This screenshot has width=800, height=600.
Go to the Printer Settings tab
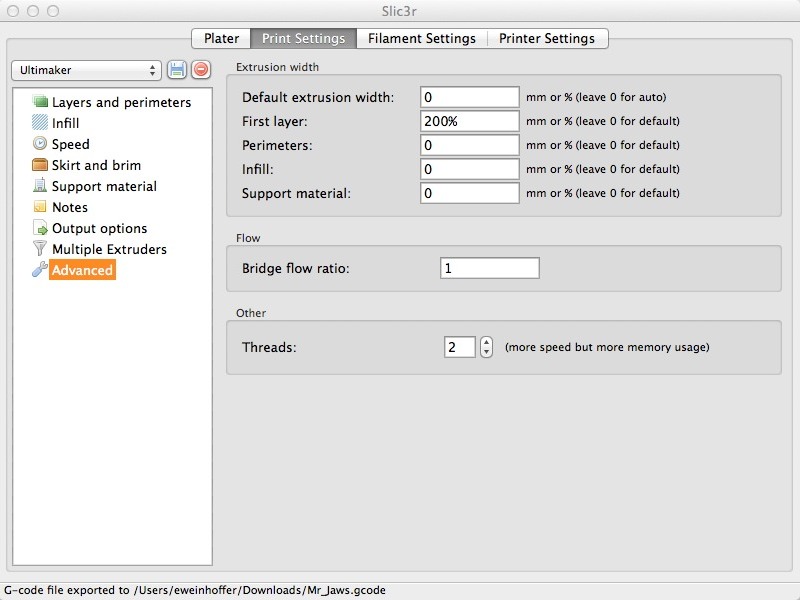tap(547, 38)
